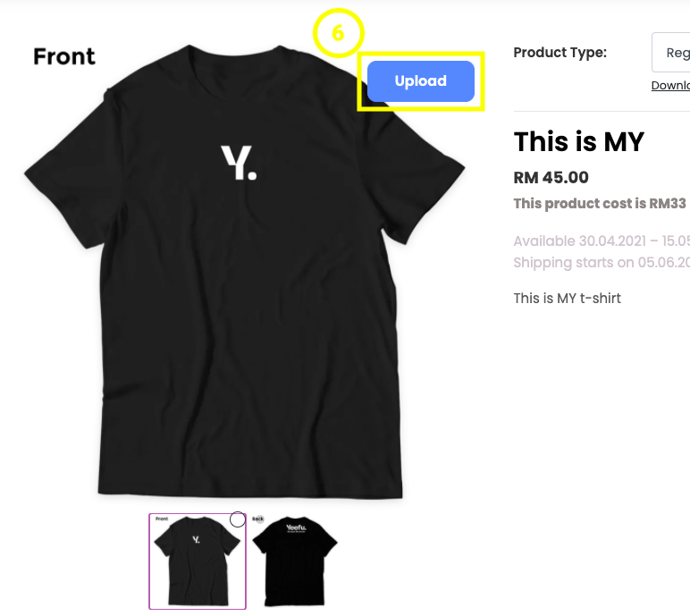The height and width of the screenshot is (616, 690).
Task: Click the white Y. logo on shirt
Action: [239, 163]
